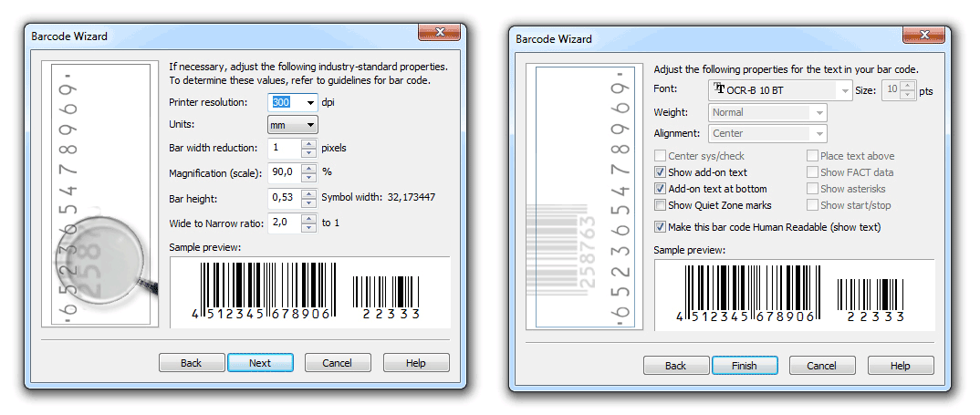Enable Show Quiet Zone marks
This screenshot has height=415, width=980.
click(x=661, y=205)
